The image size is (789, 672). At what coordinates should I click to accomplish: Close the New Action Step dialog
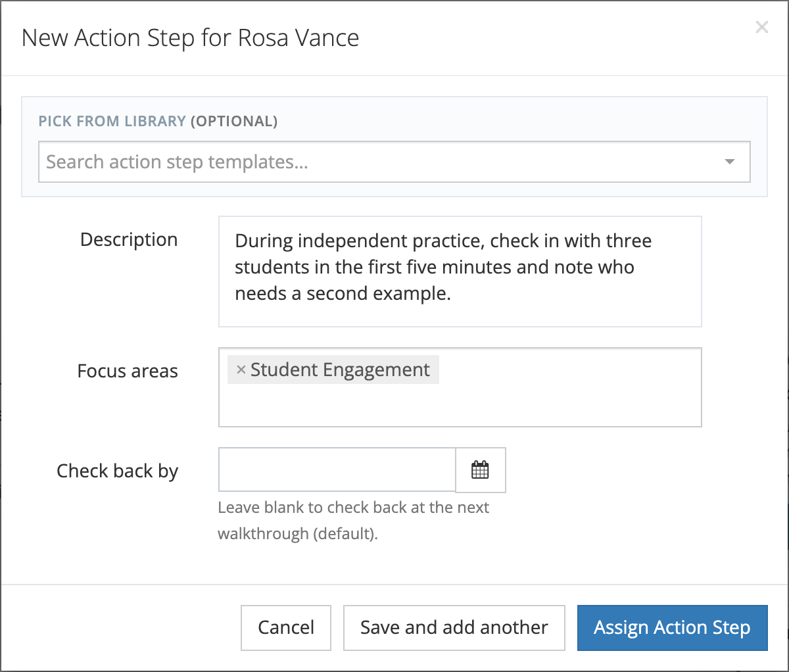coord(761,27)
